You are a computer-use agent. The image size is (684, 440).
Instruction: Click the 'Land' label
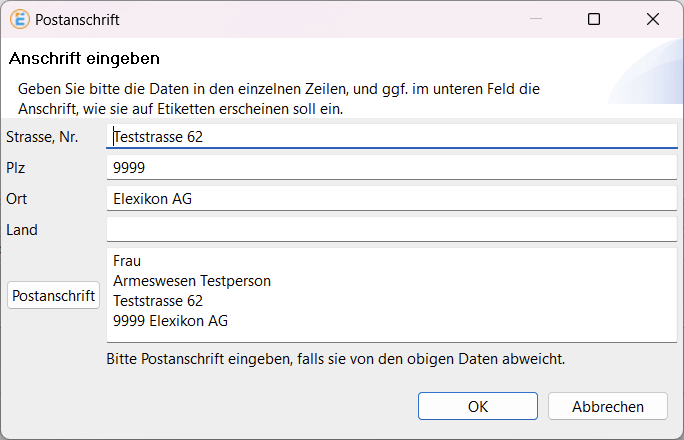pos(22,230)
